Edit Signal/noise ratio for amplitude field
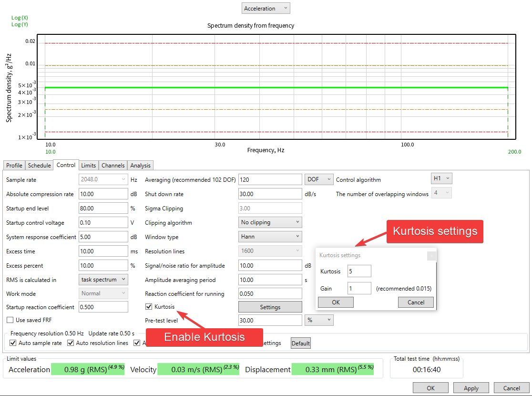Screen dimensions: 532x396 pos(270,266)
